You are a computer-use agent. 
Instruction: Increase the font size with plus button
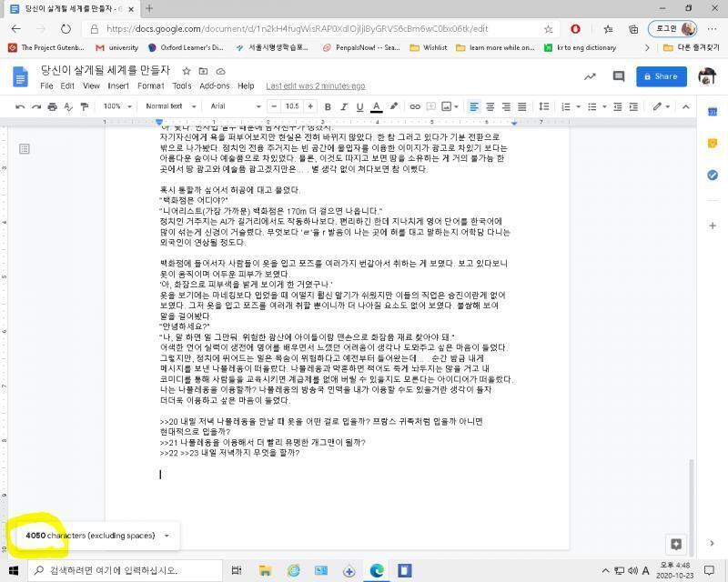[310, 106]
